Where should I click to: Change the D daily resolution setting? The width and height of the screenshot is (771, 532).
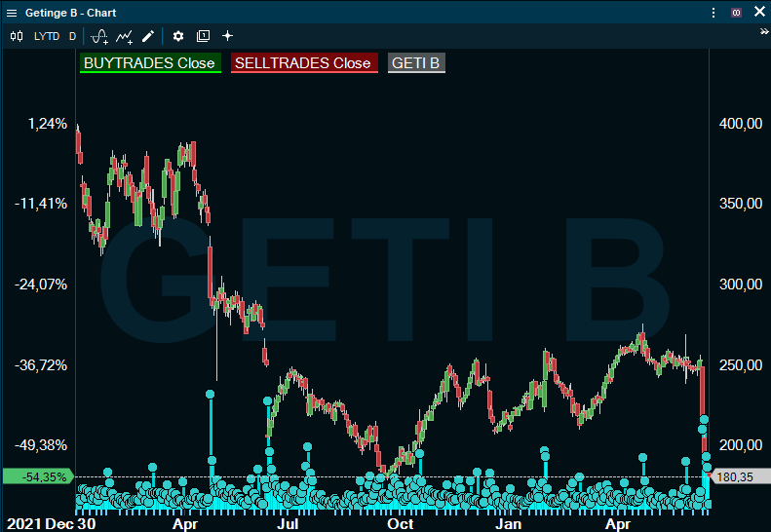73,36
